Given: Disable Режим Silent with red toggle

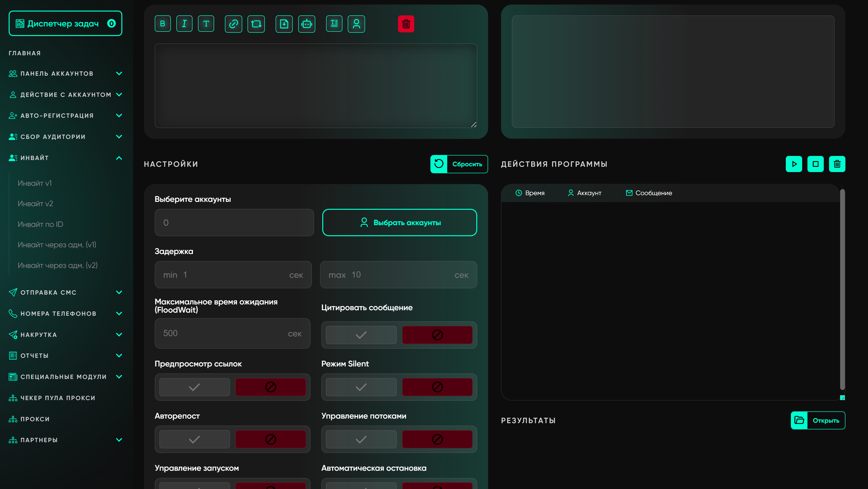Looking at the screenshot, I should click(437, 387).
